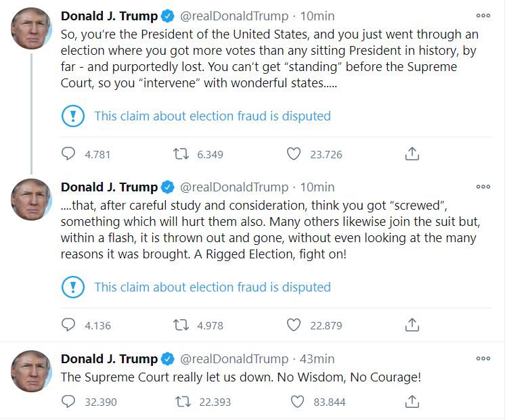The width and height of the screenshot is (507, 420).
Task: Open more options on the second tweet
Action: (x=483, y=187)
